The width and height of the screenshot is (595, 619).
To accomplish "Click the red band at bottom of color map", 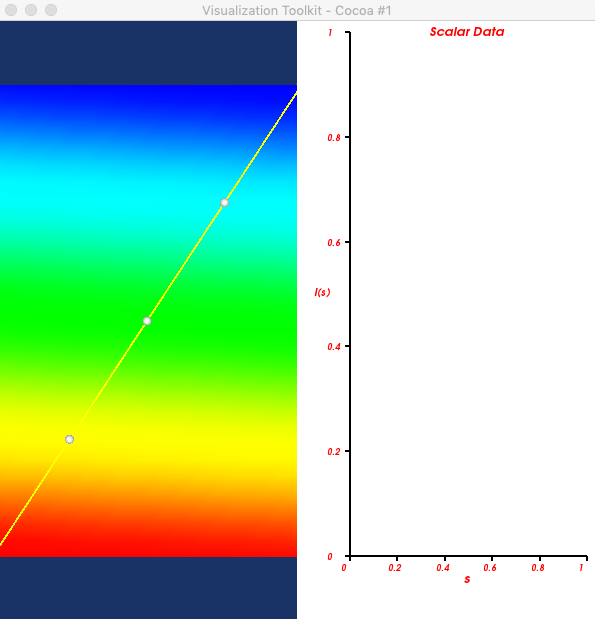I will tap(148, 547).
